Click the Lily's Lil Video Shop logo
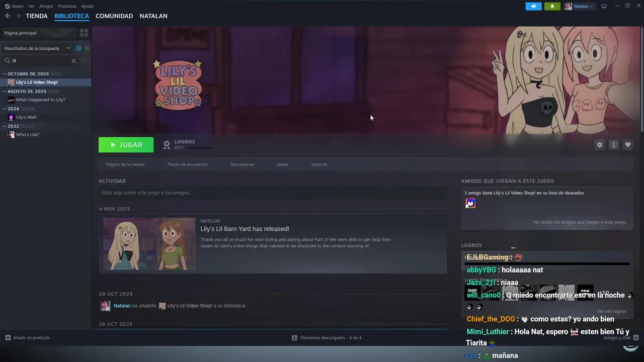Screen dimensions: 644x362 [178, 84]
